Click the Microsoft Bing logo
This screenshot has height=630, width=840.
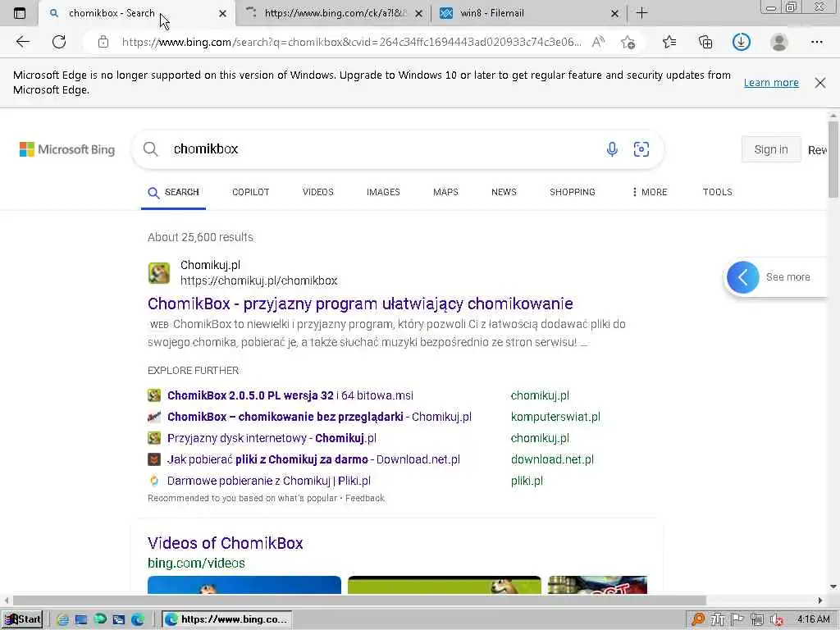tap(67, 149)
